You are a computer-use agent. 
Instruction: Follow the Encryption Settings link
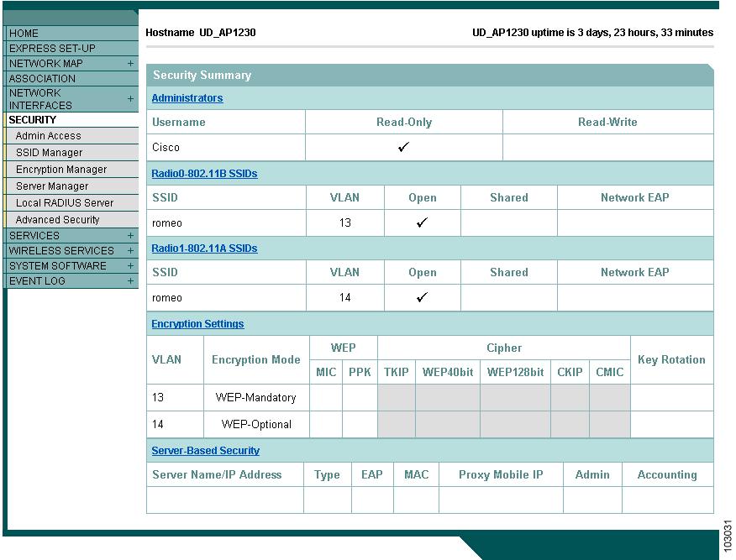click(x=197, y=323)
